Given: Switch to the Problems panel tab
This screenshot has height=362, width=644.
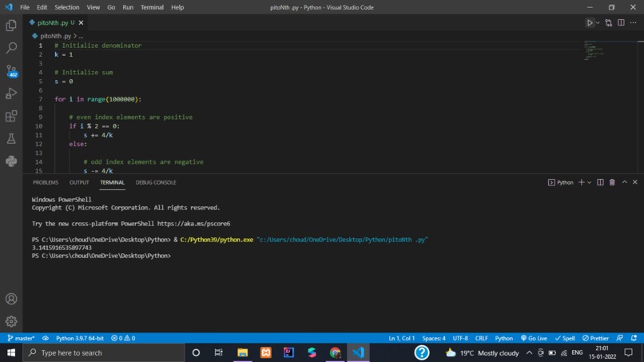Looking at the screenshot, I should [46, 182].
